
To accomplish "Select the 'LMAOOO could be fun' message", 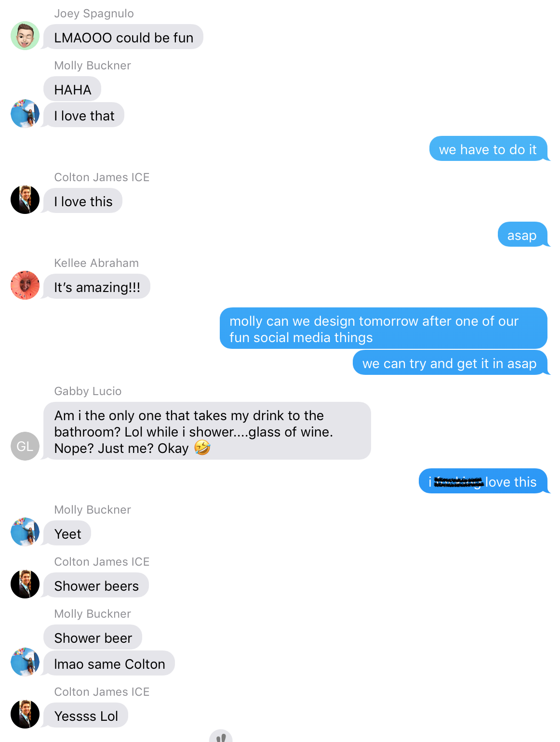I will (123, 37).
